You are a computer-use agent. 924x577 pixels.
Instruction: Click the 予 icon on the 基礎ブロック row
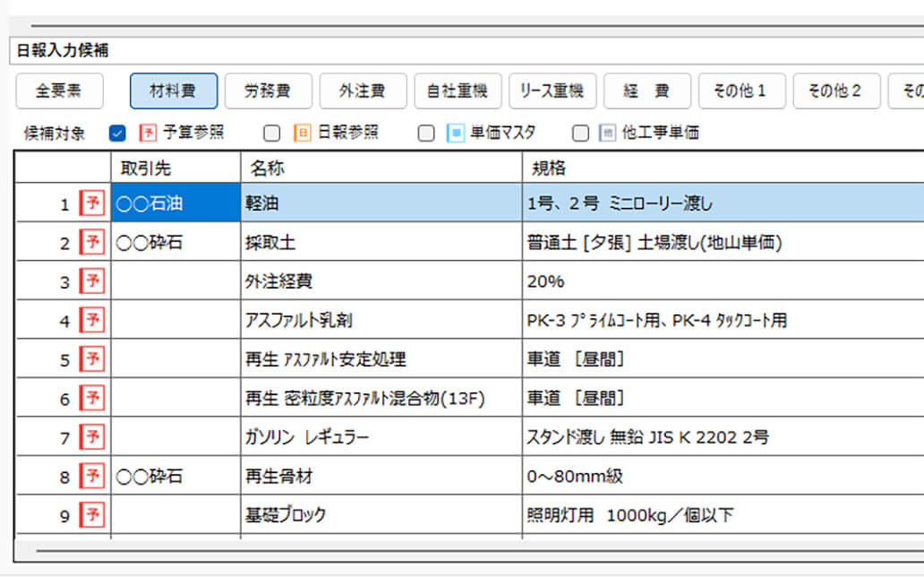click(x=92, y=515)
